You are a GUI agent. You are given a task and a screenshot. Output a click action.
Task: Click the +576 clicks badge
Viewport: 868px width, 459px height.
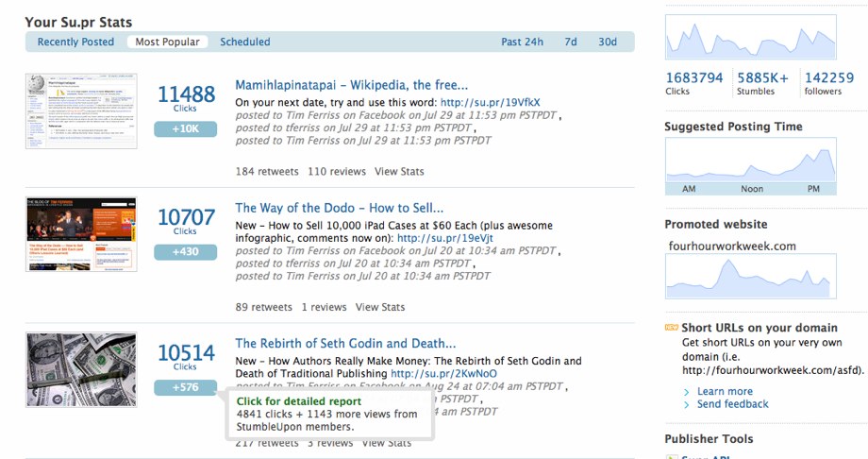[x=185, y=387]
